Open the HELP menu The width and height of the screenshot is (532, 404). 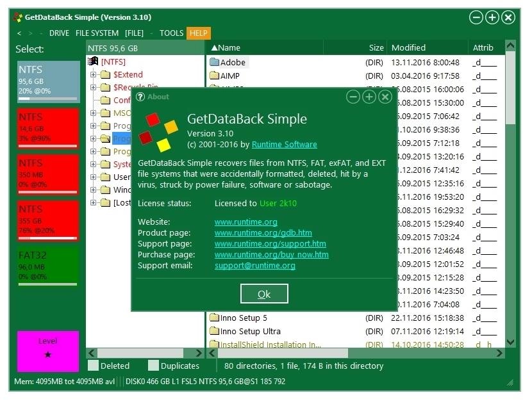[x=199, y=33]
